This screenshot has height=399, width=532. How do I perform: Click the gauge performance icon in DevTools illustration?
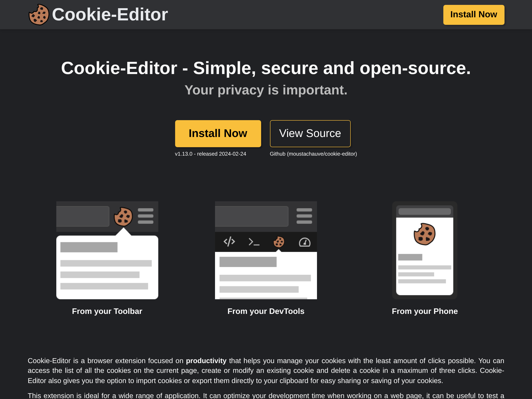(x=305, y=242)
